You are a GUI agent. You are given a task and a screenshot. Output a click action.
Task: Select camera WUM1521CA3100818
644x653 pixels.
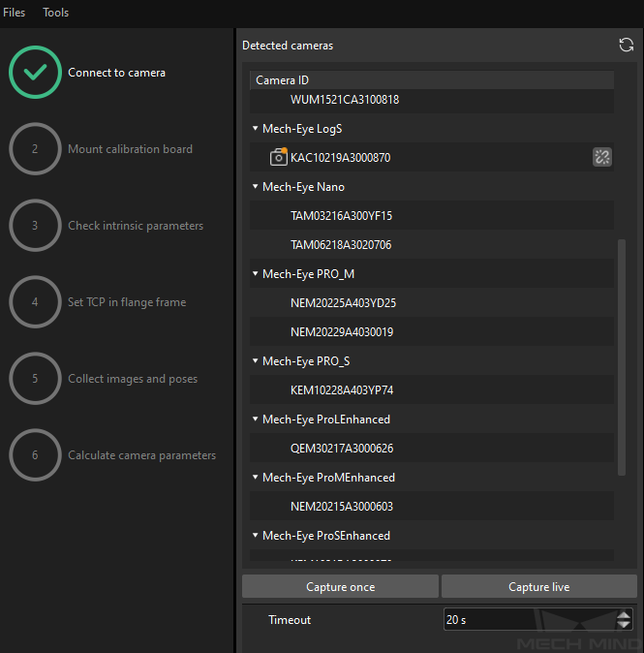click(x=432, y=100)
